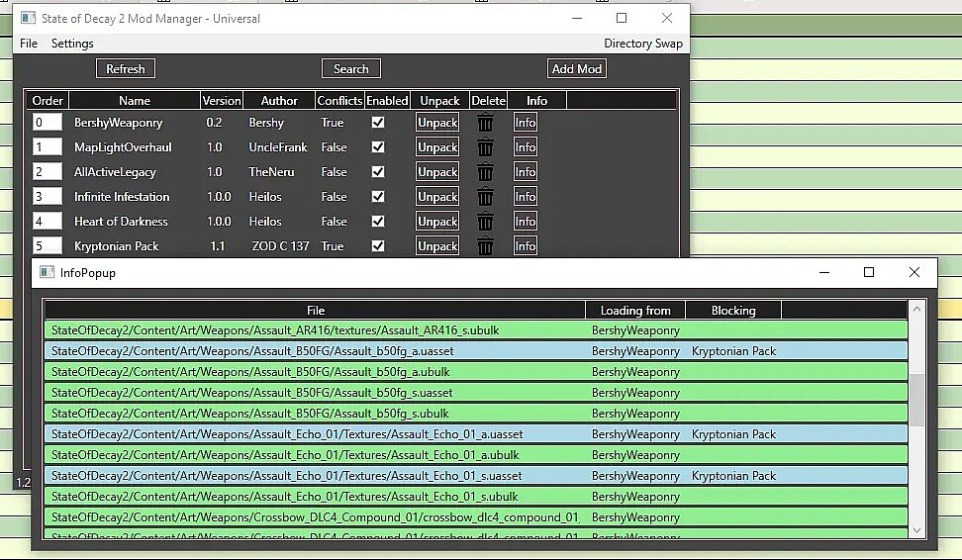
Task: Click the Search button
Action: pyautogui.click(x=351, y=68)
